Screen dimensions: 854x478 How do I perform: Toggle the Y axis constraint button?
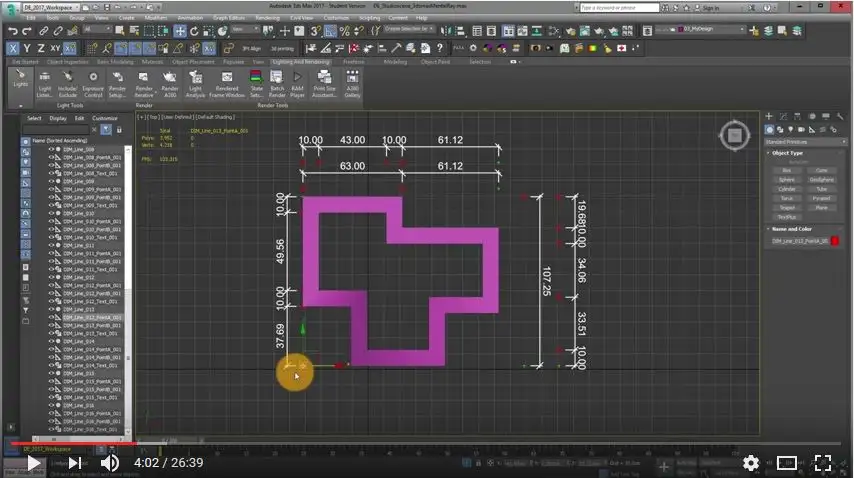(27, 48)
